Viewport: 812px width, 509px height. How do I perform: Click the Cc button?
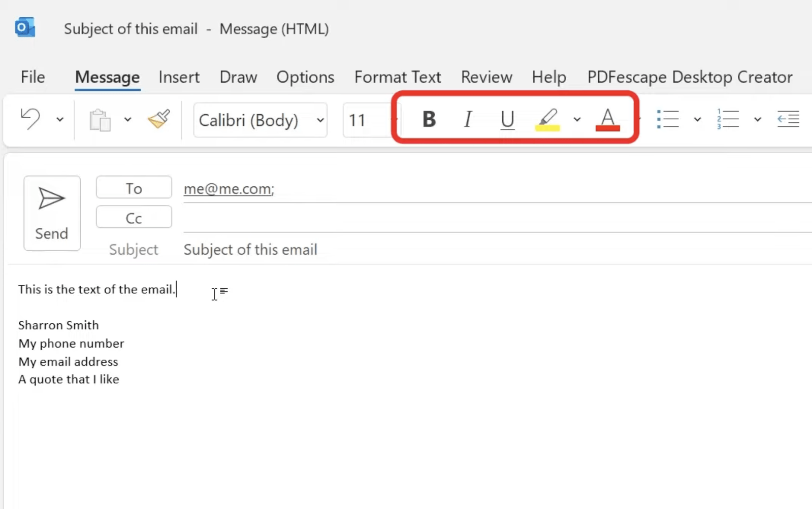(134, 217)
